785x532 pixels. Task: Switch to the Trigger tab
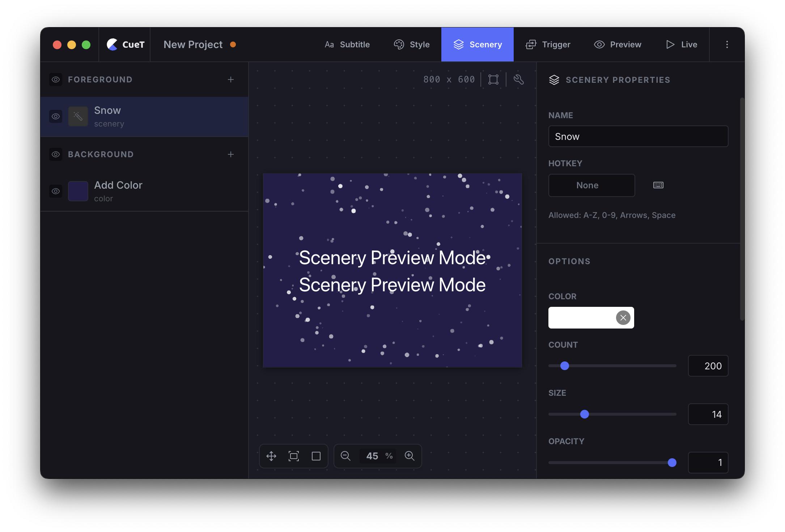(548, 44)
